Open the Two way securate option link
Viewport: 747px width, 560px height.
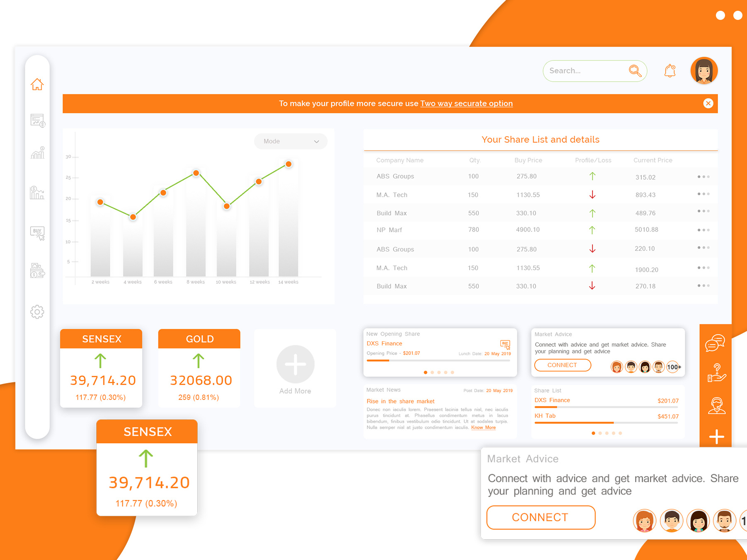[x=466, y=104]
